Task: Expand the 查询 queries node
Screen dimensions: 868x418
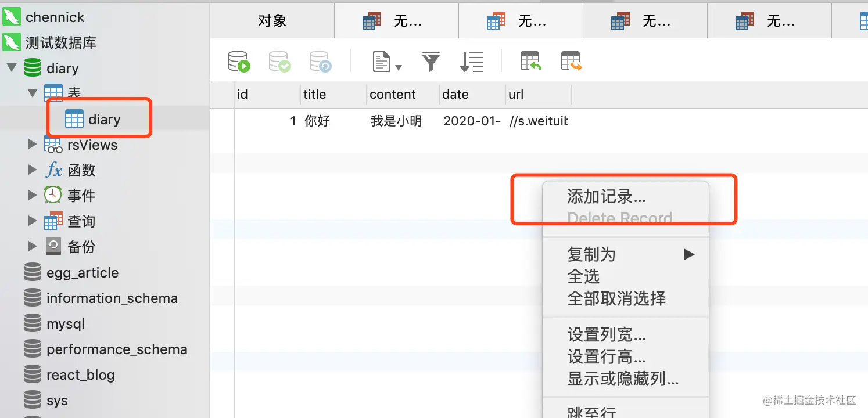Action: (x=33, y=221)
